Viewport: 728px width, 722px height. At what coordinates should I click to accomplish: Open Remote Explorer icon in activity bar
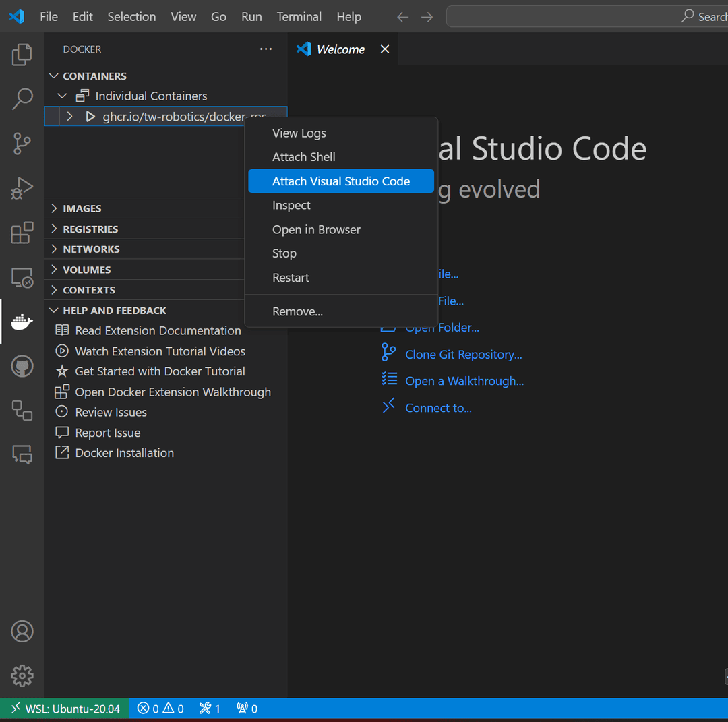tap(22, 278)
